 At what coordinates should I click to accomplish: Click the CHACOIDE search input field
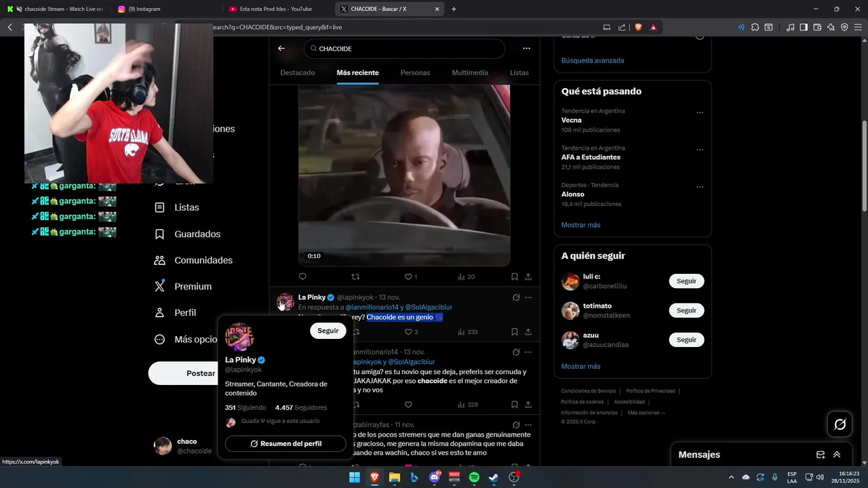coord(404,49)
